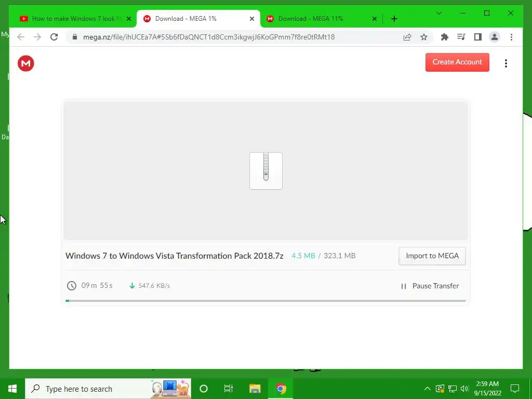Open the volume tray icon
The height and width of the screenshot is (399, 532).
pos(465,389)
